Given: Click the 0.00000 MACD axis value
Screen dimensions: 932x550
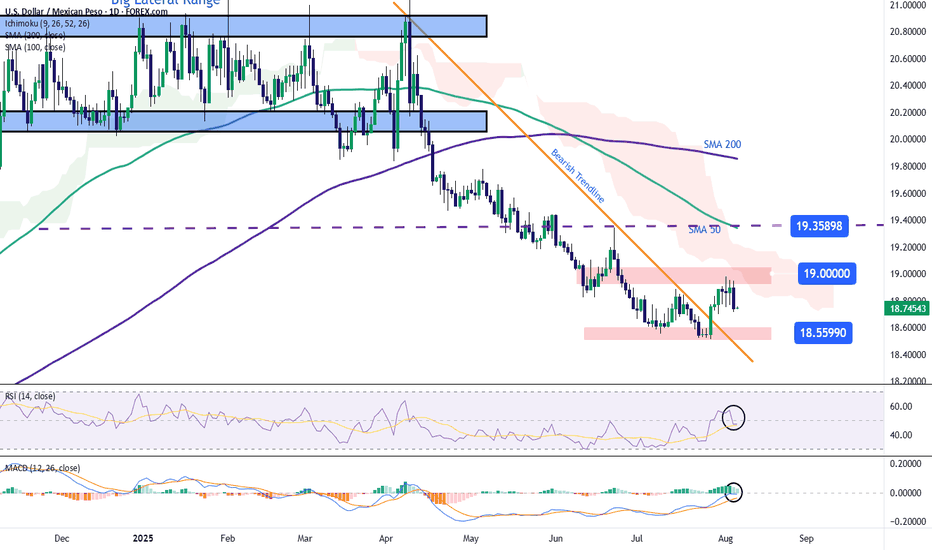Looking at the screenshot, I should (907, 493).
